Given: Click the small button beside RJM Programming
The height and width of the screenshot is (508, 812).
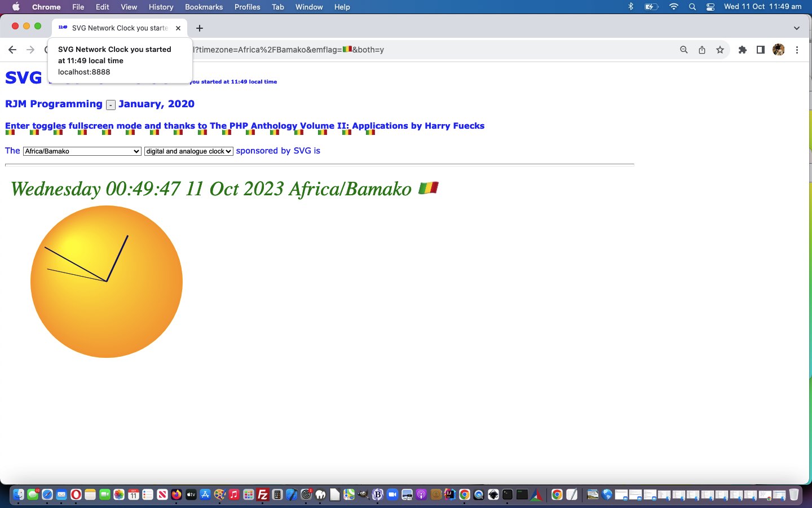Looking at the screenshot, I should point(111,105).
